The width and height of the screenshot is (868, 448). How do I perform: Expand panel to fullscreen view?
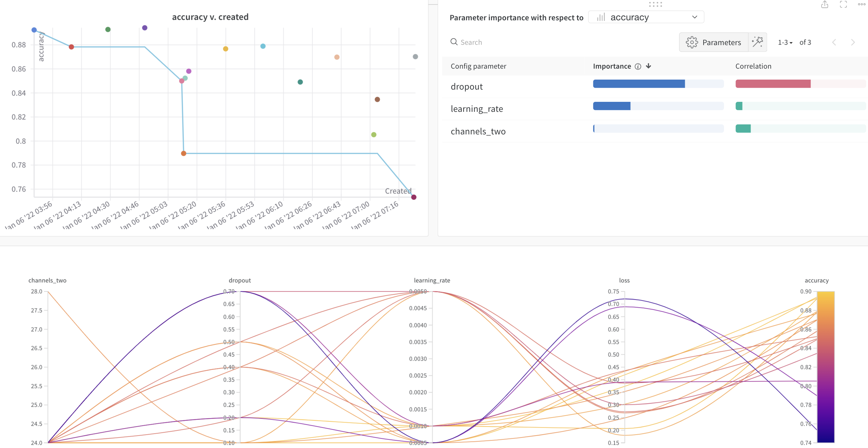click(x=843, y=5)
